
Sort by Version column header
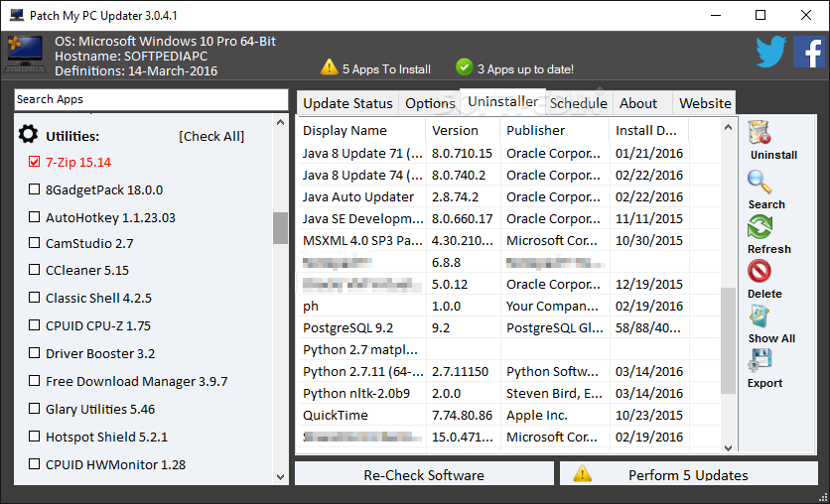pos(463,130)
